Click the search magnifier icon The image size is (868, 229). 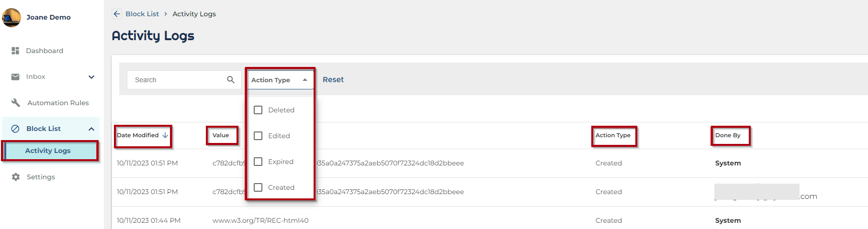(x=231, y=80)
